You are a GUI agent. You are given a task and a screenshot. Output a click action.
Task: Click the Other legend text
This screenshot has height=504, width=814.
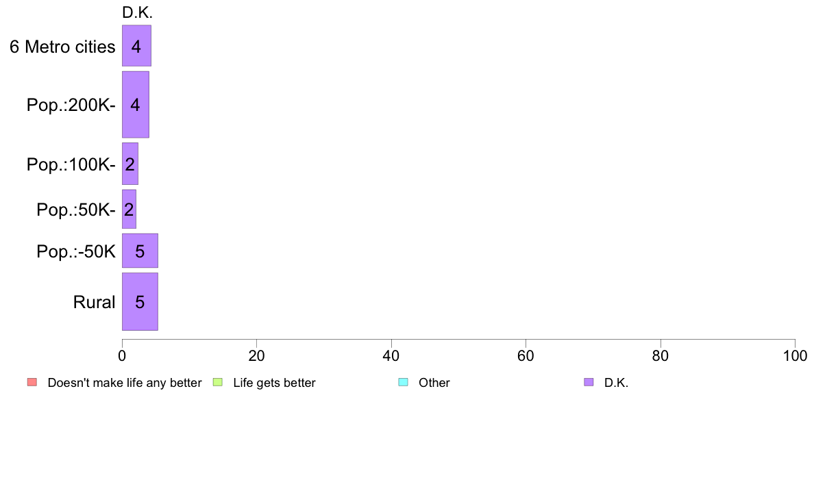[434, 383]
